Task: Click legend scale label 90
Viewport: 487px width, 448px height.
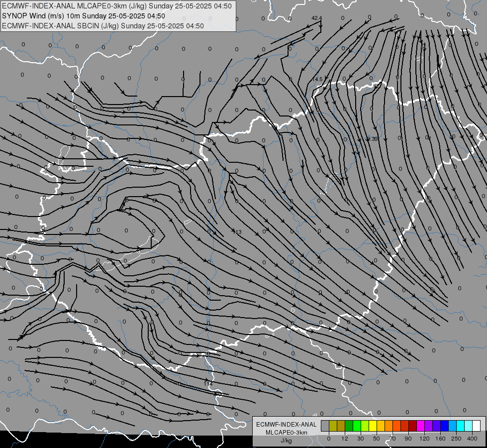Action: [408, 439]
